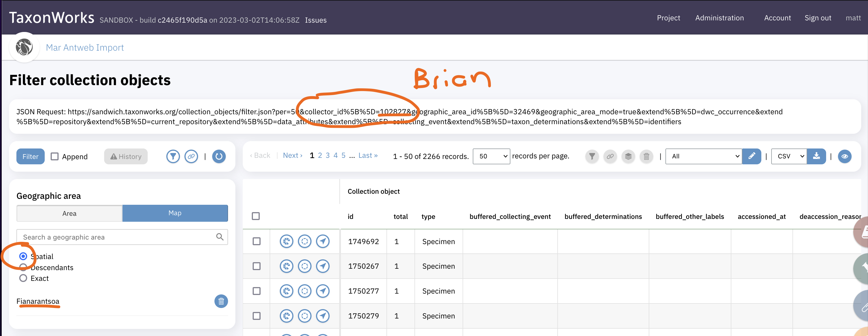
Task: Click the trash icon to delete Fianarantsoa area
Action: [221, 301]
